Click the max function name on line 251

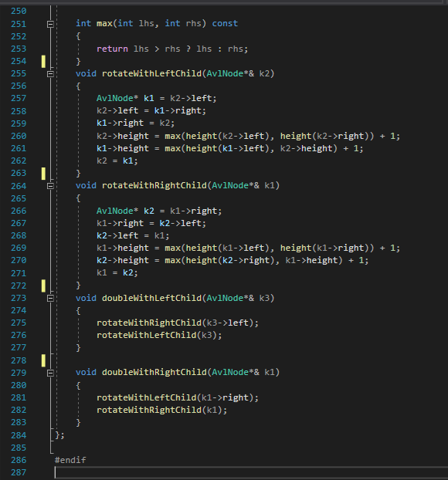104,24
